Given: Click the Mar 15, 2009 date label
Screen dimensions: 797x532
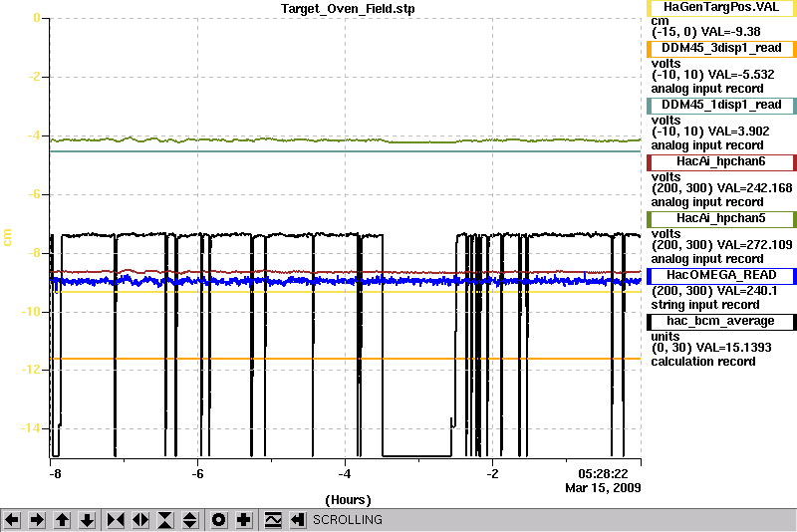Looking at the screenshot, I should coord(603,488).
